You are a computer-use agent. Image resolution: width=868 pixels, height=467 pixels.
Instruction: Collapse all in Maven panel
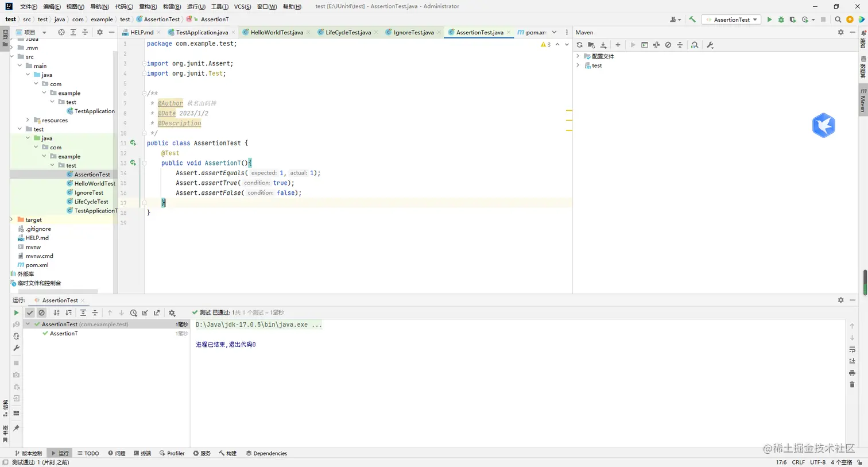pos(680,45)
